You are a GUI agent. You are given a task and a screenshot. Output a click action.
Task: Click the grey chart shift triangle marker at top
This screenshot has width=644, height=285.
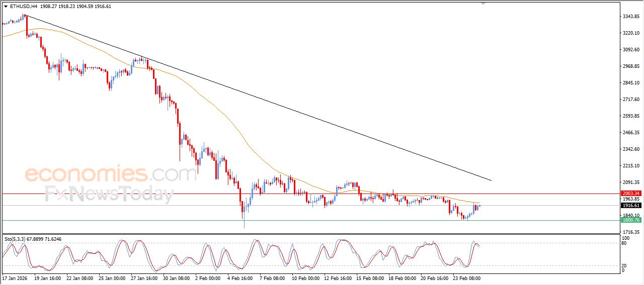coord(483,4)
